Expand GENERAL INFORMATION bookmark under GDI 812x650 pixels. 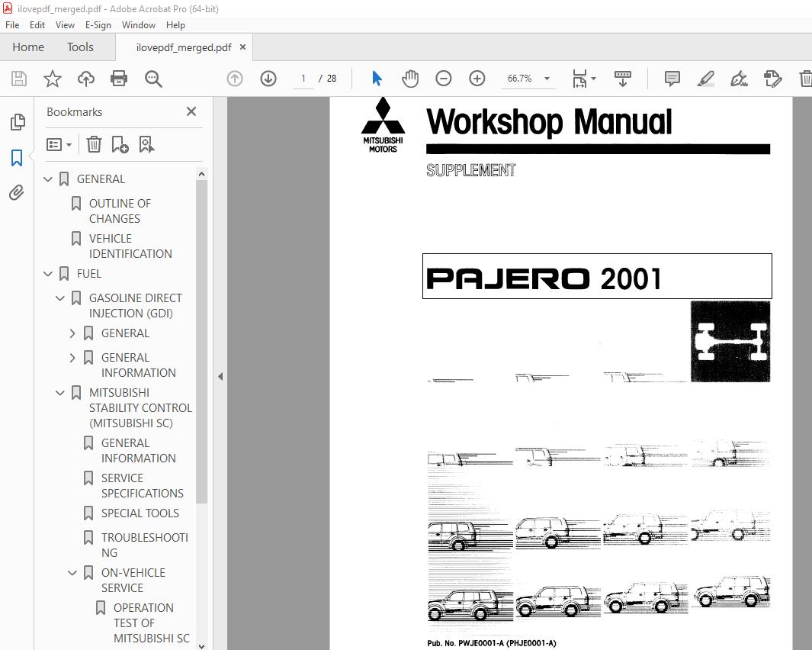tap(72, 358)
